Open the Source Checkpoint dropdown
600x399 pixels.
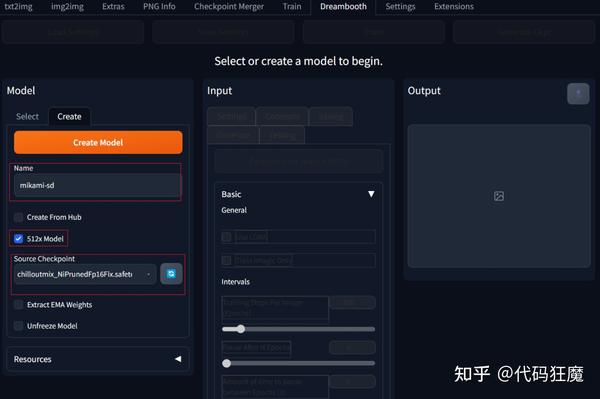[85, 274]
